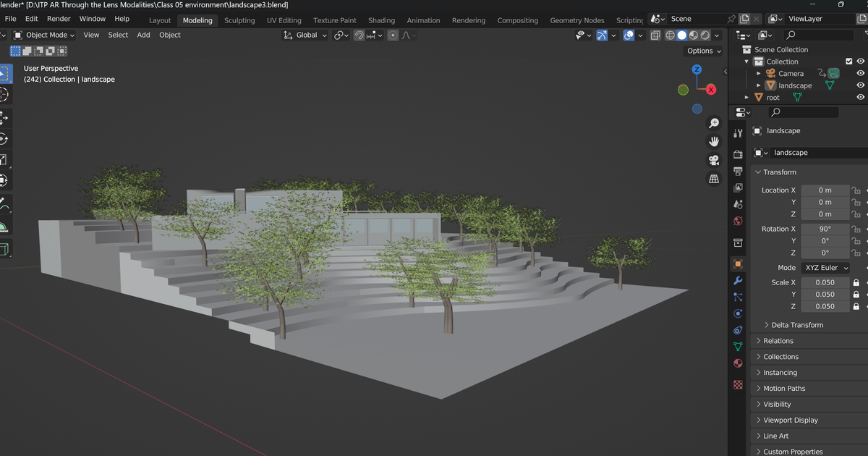
Task: Open the Render menu
Action: (x=59, y=19)
